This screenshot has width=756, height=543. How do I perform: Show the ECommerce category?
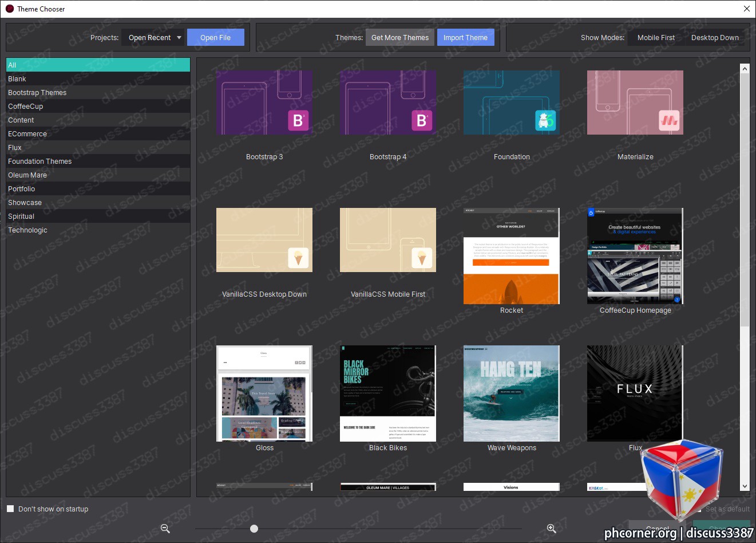[98, 133]
